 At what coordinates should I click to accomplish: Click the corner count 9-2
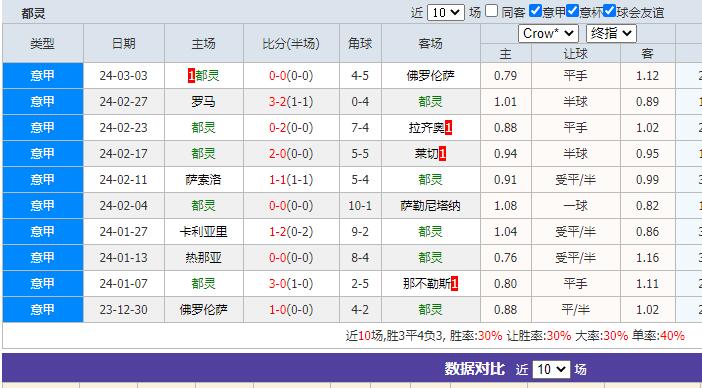pyautogui.click(x=360, y=231)
